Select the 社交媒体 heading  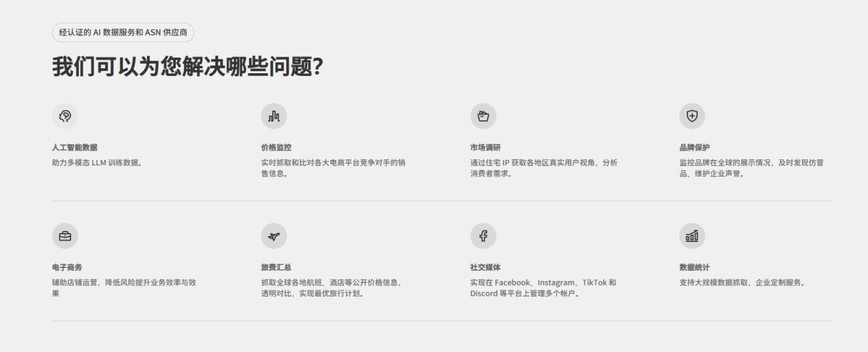pyautogui.click(x=485, y=267)
